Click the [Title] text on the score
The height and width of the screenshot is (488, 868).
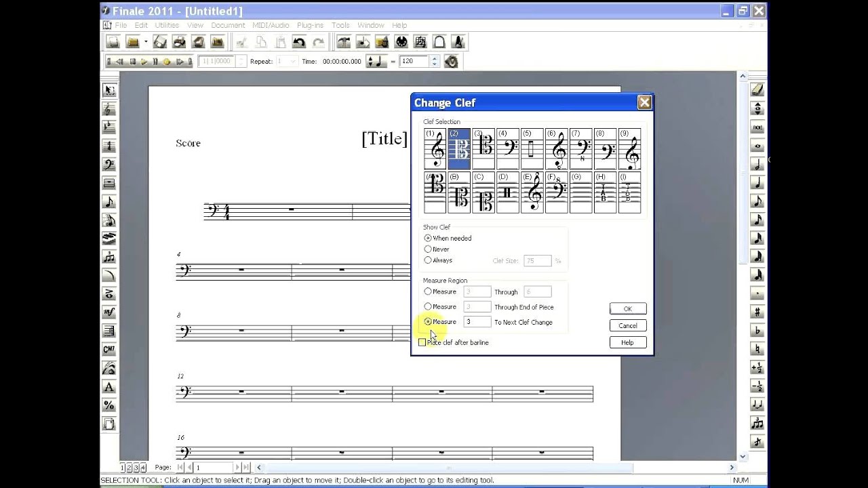(384, 139)
